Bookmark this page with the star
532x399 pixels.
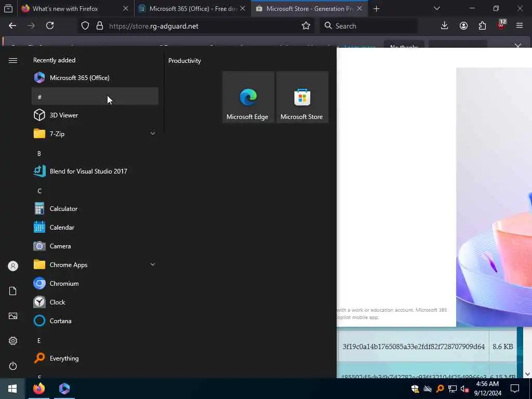click(x=305, y=26)
